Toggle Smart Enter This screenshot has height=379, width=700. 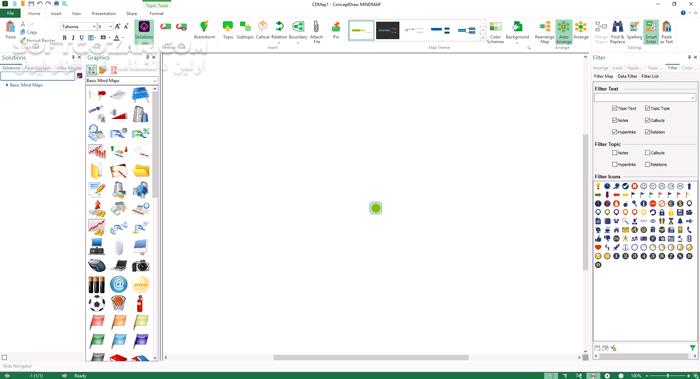tap(651, 32)
